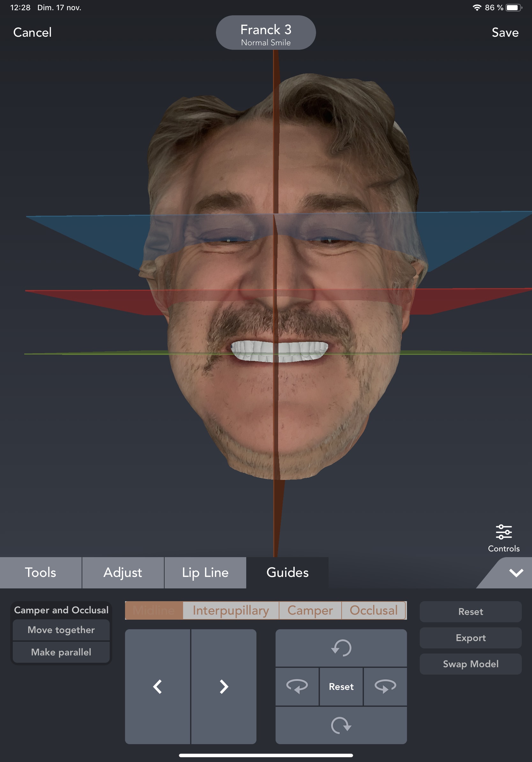Collapse the bottom panel with chevron
Image resolution: width=532 pixels, height=762 pixels.
coord(516,572)
